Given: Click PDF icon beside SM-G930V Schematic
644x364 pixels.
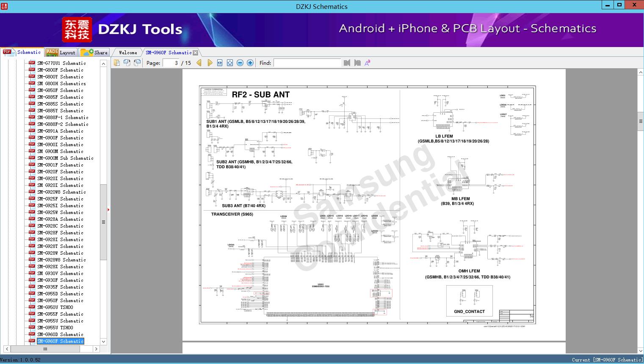Looking at the screenshot, I should (x=32, y=273).
